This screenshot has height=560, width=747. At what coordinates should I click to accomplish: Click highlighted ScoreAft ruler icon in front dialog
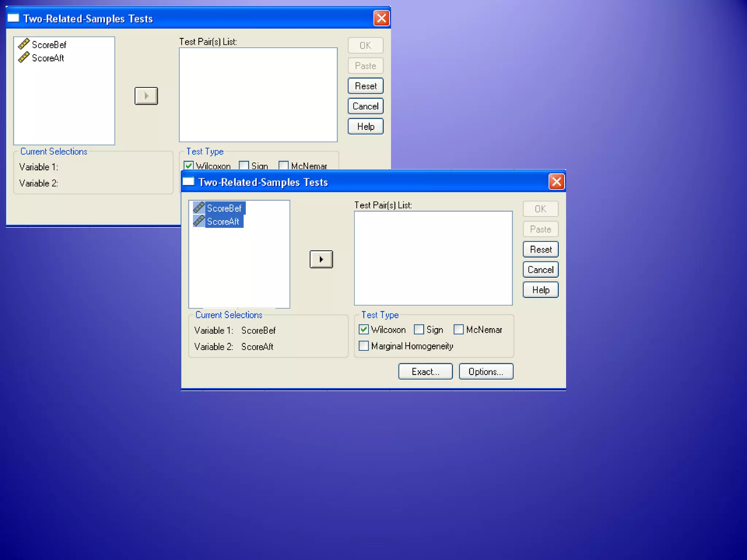coord(199,221)
